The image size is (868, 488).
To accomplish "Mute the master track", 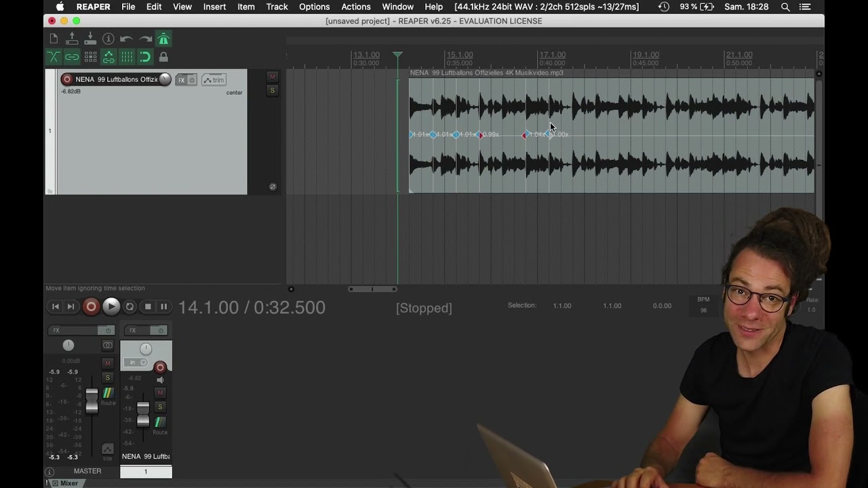I will [107, 363].
